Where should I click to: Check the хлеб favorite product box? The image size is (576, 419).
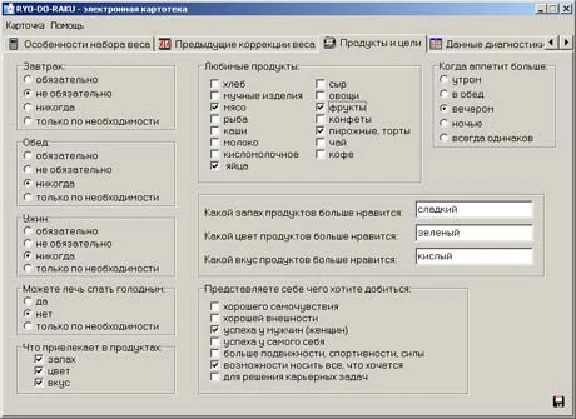pos(215,84)
